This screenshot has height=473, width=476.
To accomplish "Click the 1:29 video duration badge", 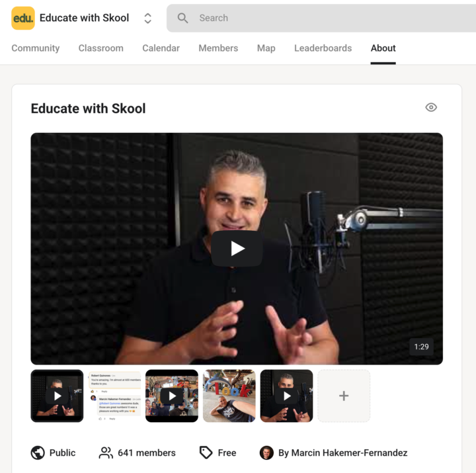I will coord(421,347).
